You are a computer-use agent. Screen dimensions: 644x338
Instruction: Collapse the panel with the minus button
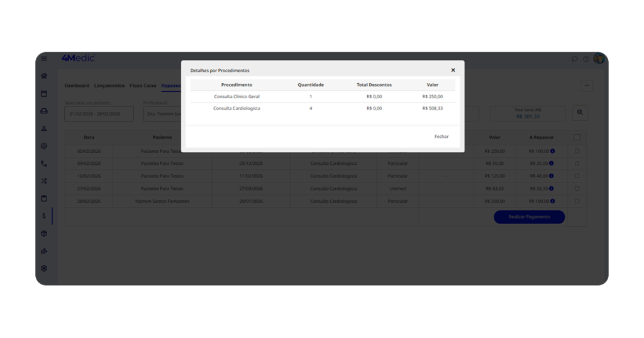click(586, 86)
